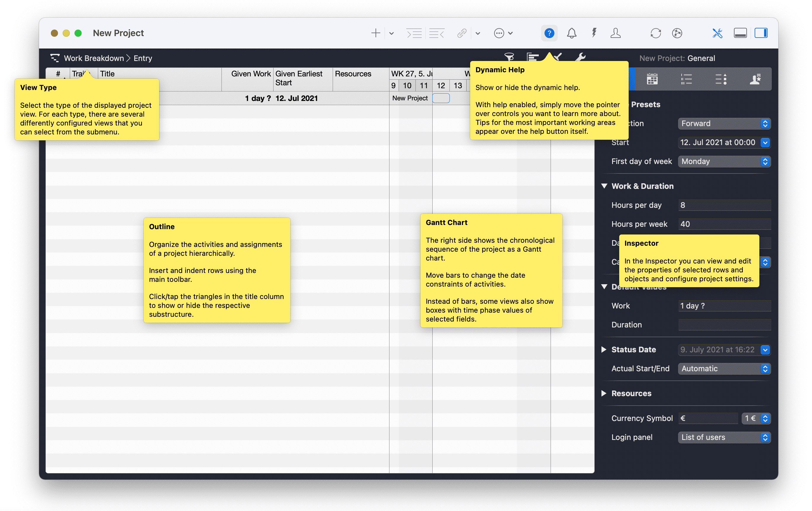
Task: Open the Login panel dropdown
Action: pyautogui.click(x=724, y=437)
